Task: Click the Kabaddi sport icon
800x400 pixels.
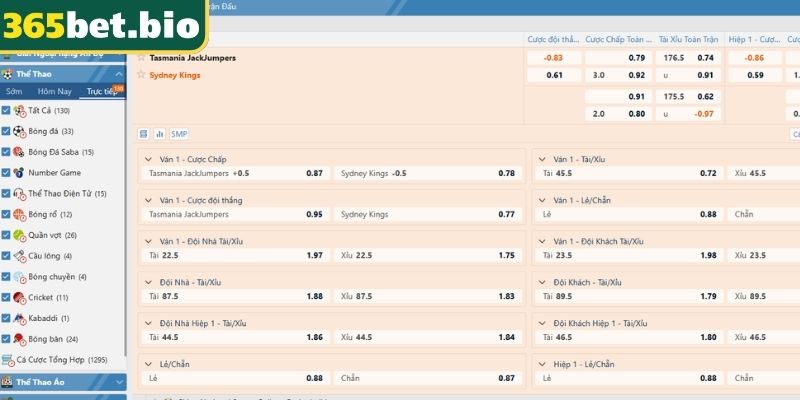Action: coord(20,318)
